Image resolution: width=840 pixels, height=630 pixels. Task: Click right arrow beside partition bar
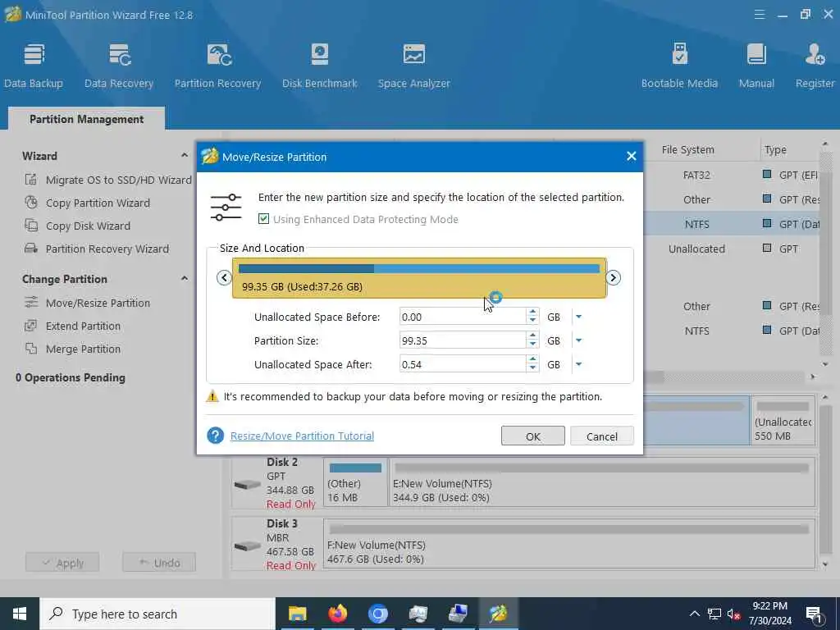coord(614,277)
